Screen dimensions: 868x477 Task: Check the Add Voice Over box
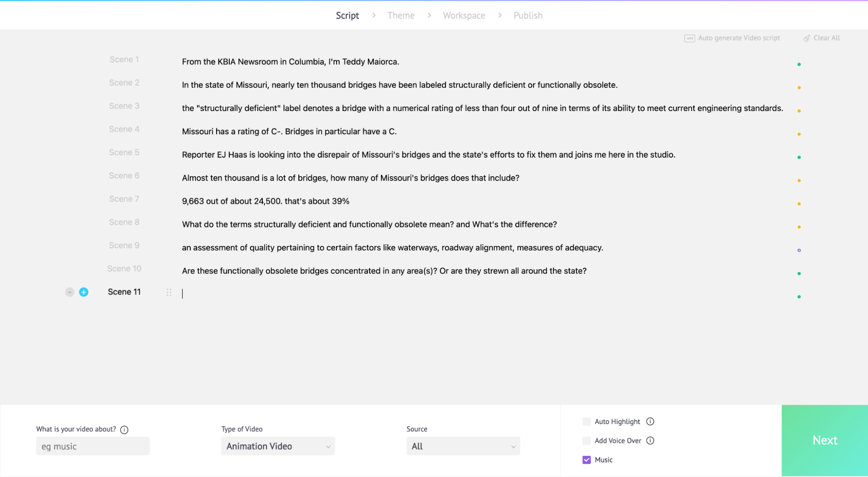(587, 441)
